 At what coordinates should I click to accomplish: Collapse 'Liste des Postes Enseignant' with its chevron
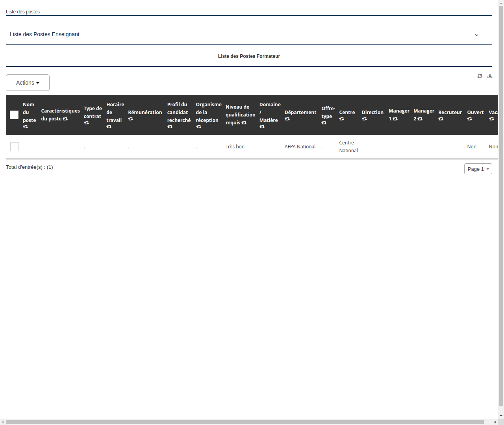(476, 35)
